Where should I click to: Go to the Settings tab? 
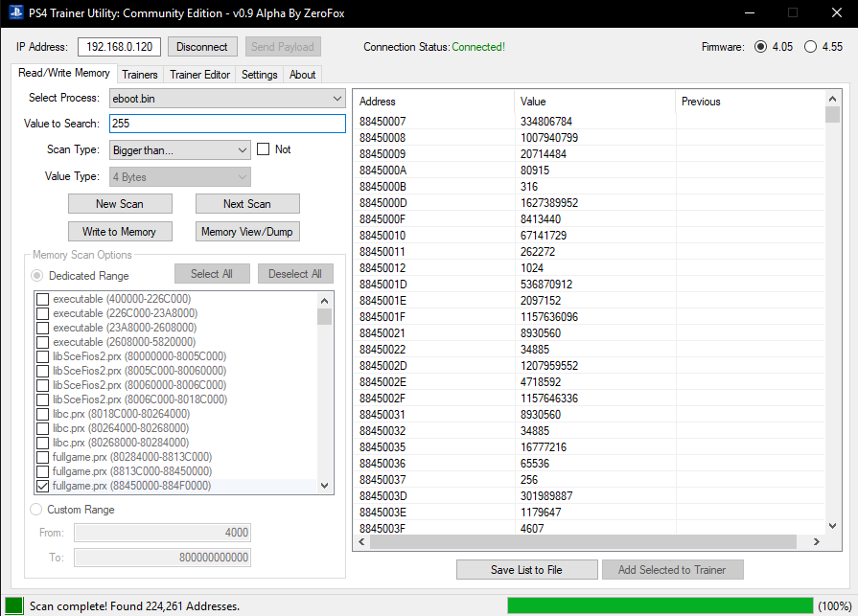pos(260,75)
